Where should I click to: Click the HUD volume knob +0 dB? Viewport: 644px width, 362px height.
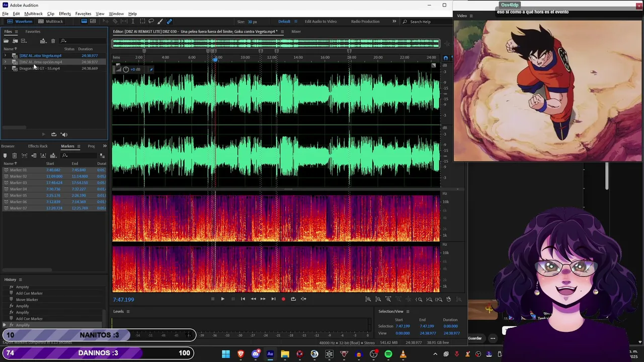click(126, 69)
